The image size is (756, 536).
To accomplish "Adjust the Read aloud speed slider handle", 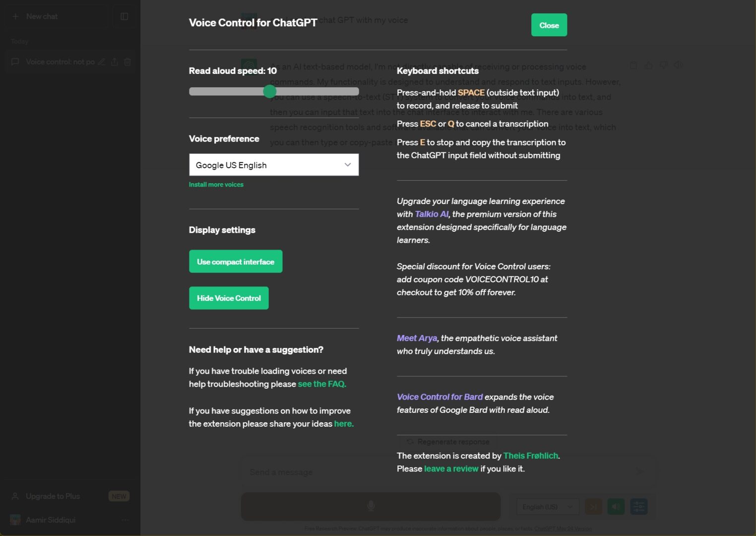I will tap(269, 91).
